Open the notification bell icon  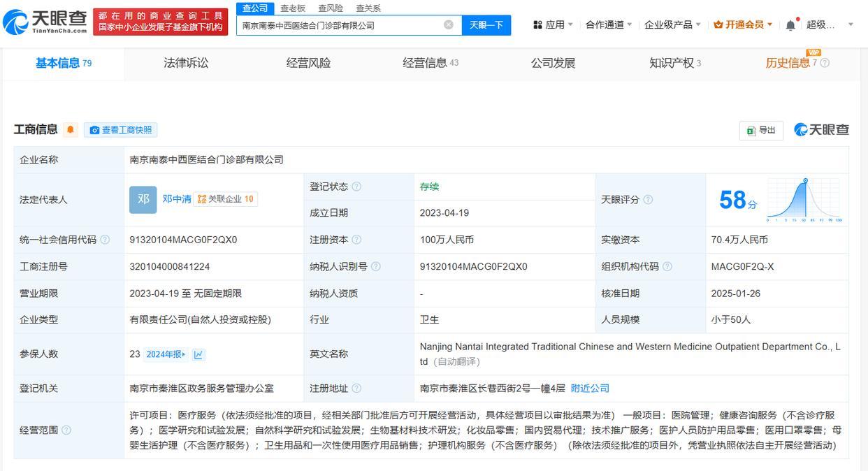[790, 24]
